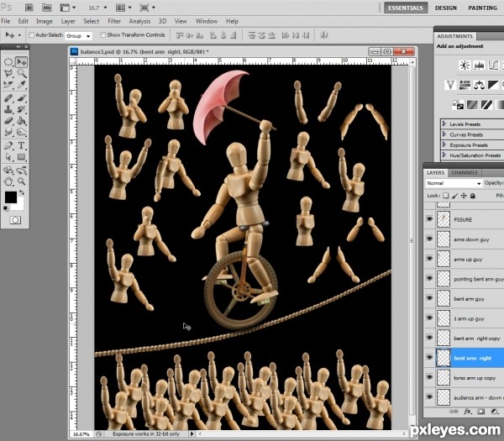Select the Type tool
The image size is (504, 441).
[22, 145]
